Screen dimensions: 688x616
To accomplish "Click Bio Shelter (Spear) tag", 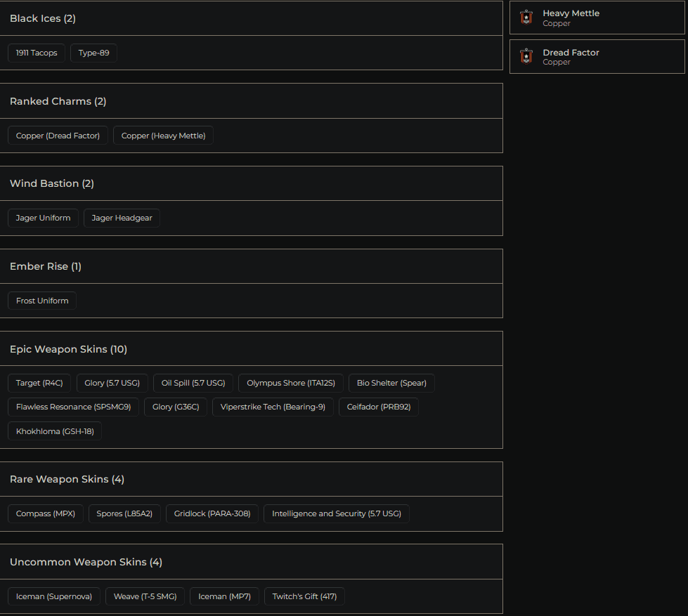I will point(391,383).
